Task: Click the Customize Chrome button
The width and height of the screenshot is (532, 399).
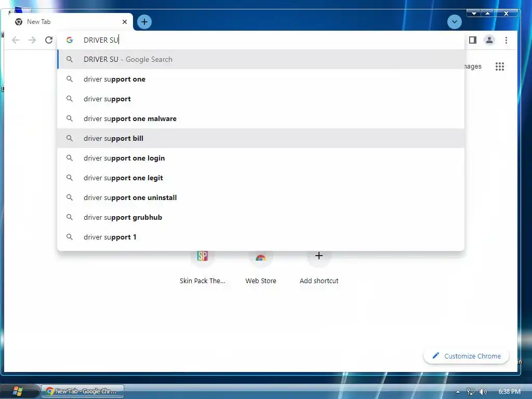Action: click(x=467, y=356)
